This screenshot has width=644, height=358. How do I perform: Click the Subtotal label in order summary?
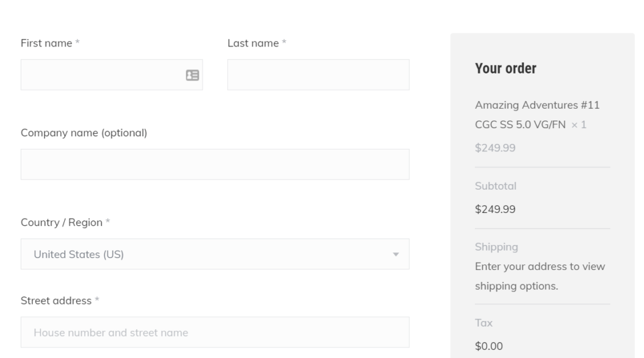pyautogui.click(x=496, y=186)
